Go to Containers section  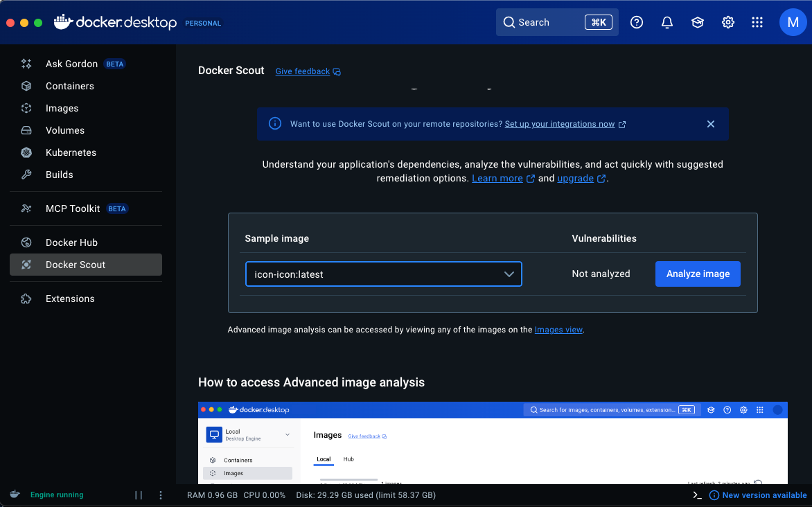click(86, 86)
